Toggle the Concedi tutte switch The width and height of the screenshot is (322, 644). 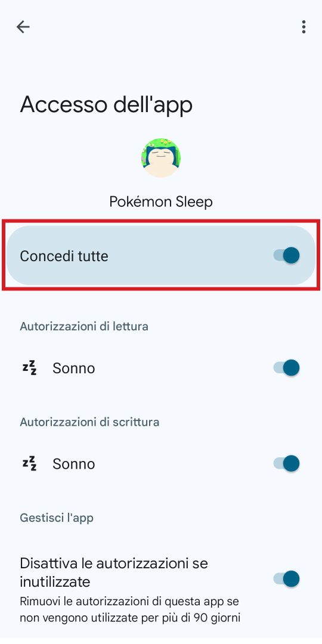coord(286,255)
